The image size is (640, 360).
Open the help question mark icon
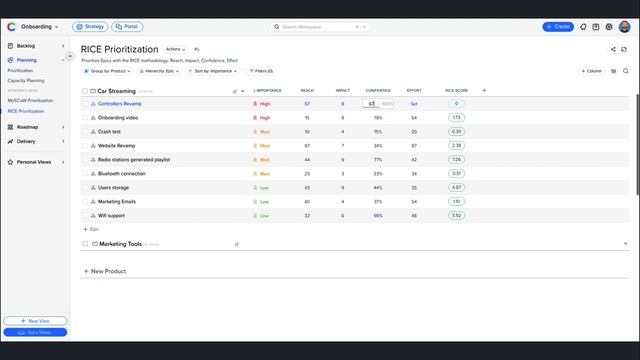click(596, 27)
